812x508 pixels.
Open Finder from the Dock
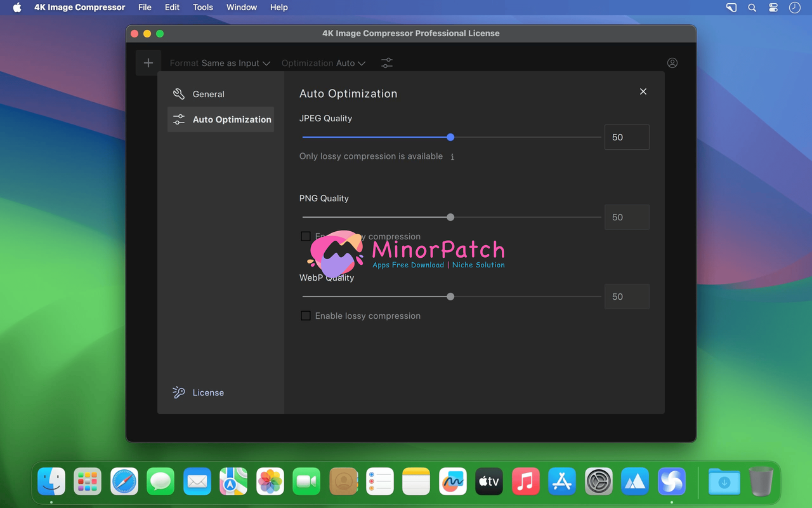(x=51, y=481)
